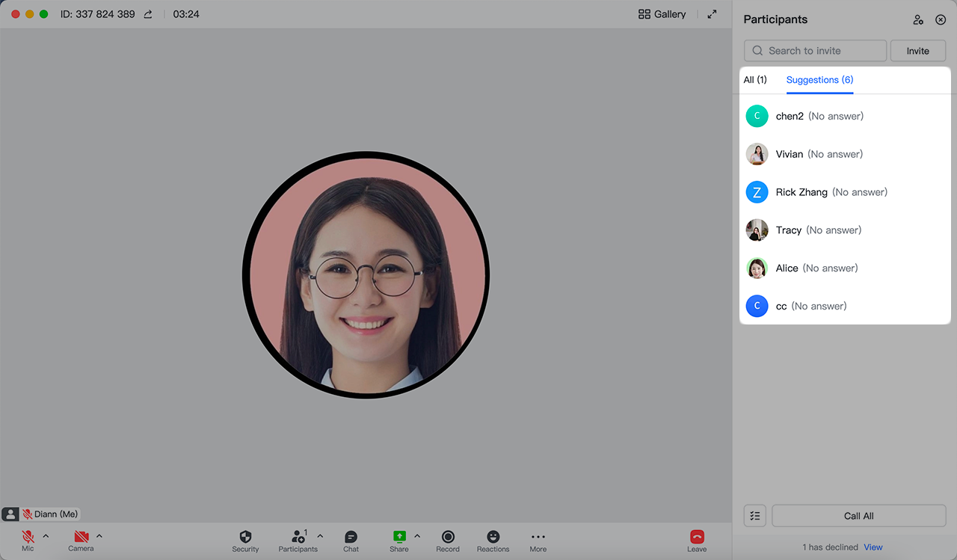Viewport: 957px width, 560px height.
Task: Select the Suggestions (6) tab
Action: coord(819,79)
